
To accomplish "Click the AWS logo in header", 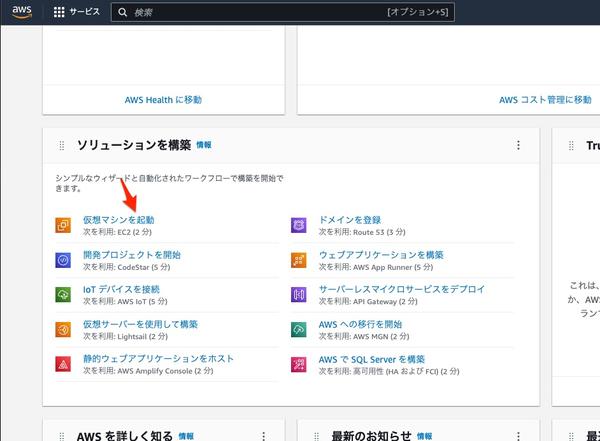I will (22, 12).
